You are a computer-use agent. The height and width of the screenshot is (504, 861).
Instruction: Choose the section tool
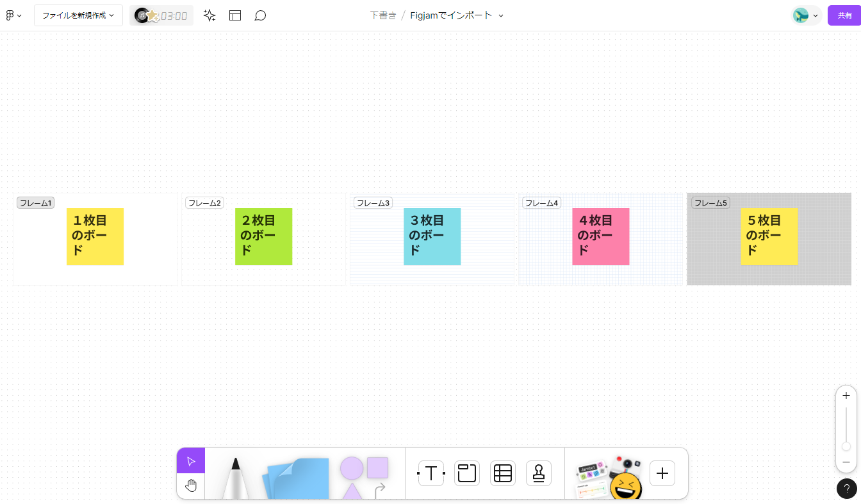467,473
